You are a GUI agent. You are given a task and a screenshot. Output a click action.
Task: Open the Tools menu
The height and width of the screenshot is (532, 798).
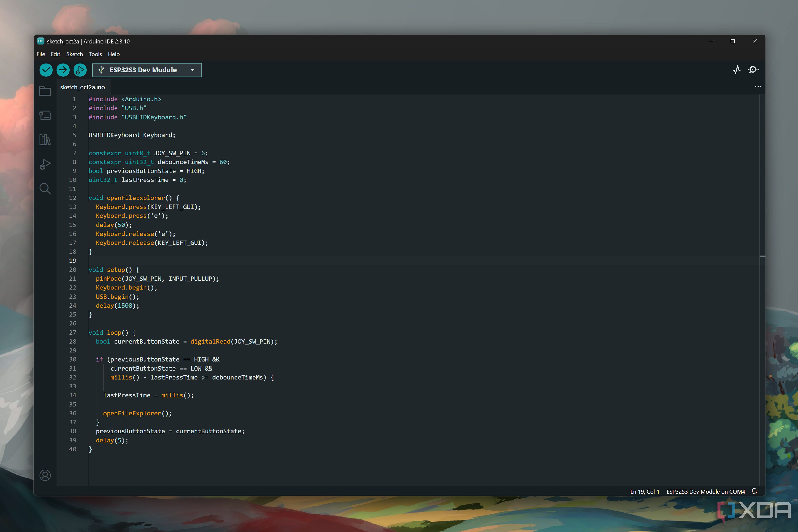click(x=95, y=54)
